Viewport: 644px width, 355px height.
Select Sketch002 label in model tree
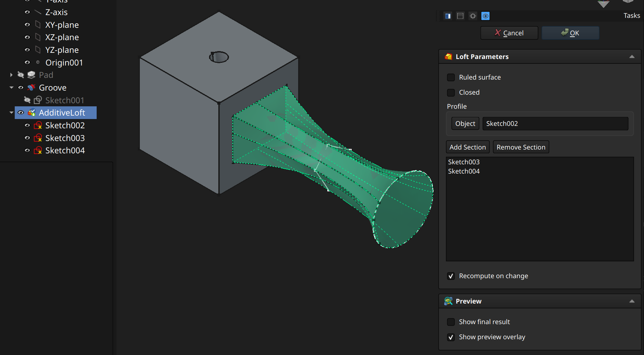coord(65,125)
